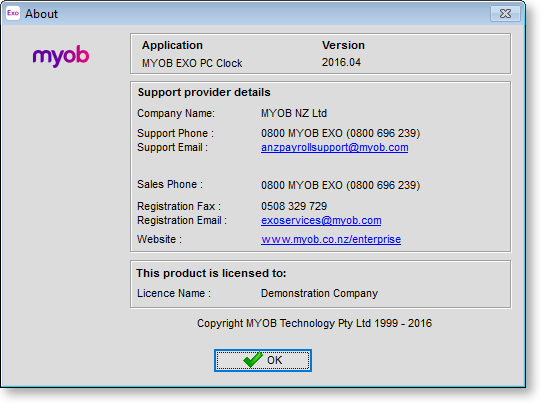
Task: Open the anzpayrollsupport@myob.com email link
Action: [334, 148]
